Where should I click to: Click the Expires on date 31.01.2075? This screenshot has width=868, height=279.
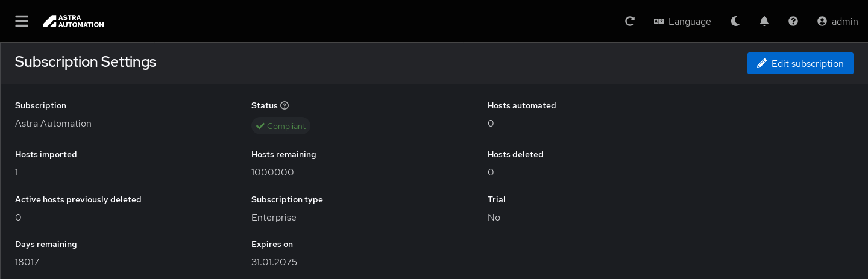point(274,262)
